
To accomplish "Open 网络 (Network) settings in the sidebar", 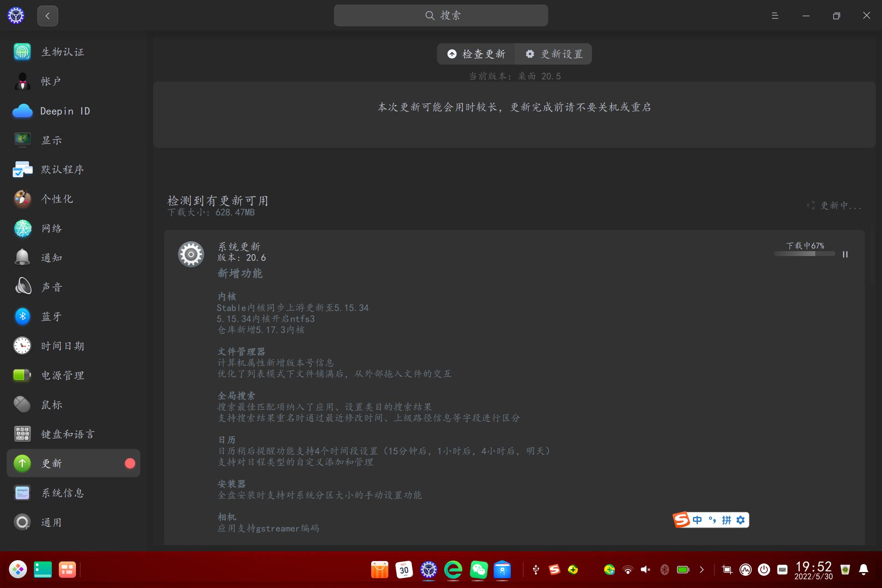I will [x=51, y=228].
